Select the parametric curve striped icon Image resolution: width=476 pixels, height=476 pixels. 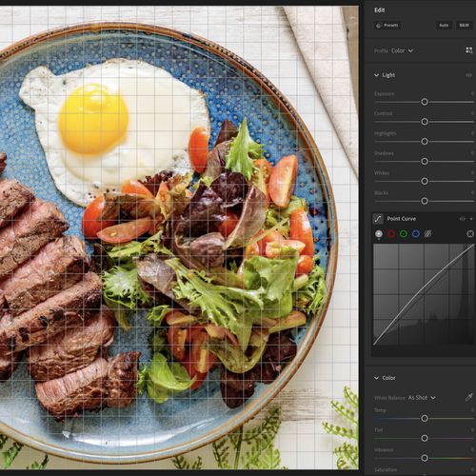(x=427, y=234)
